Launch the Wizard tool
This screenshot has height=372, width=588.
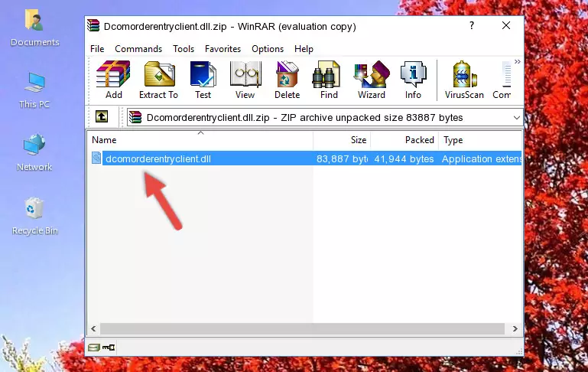(x=372, y=80)
